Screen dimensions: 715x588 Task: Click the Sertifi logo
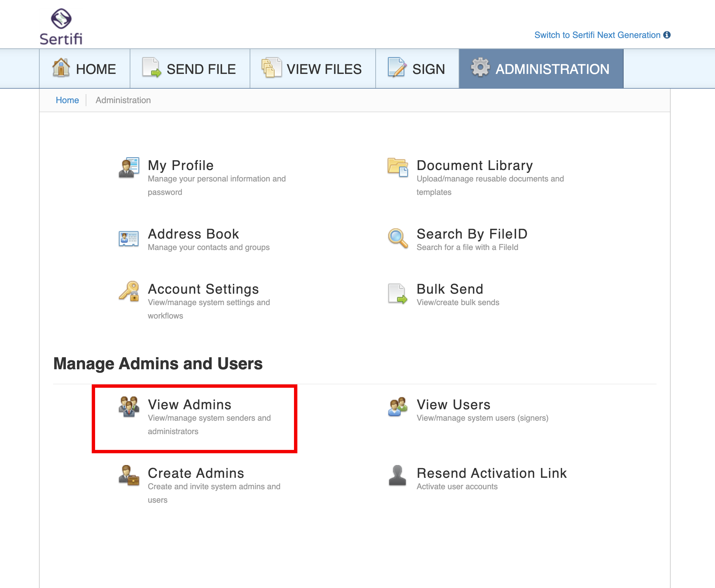[x=61, y=27]
